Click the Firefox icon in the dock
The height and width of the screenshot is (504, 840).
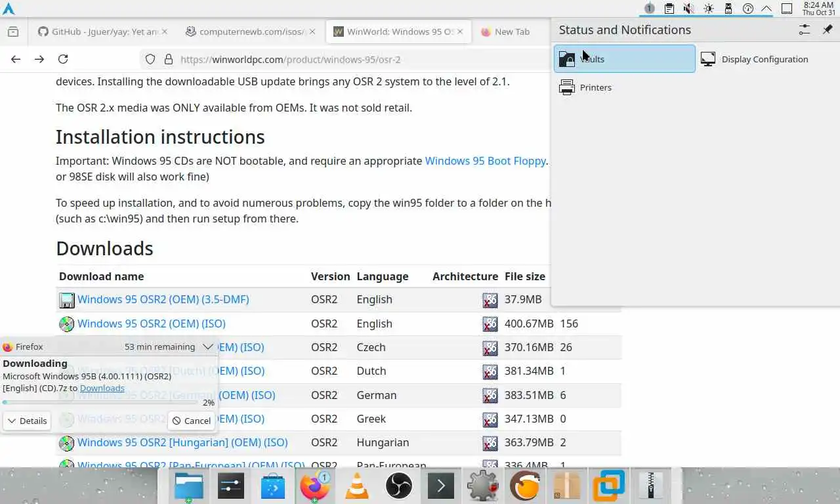[x=315, y=486]
